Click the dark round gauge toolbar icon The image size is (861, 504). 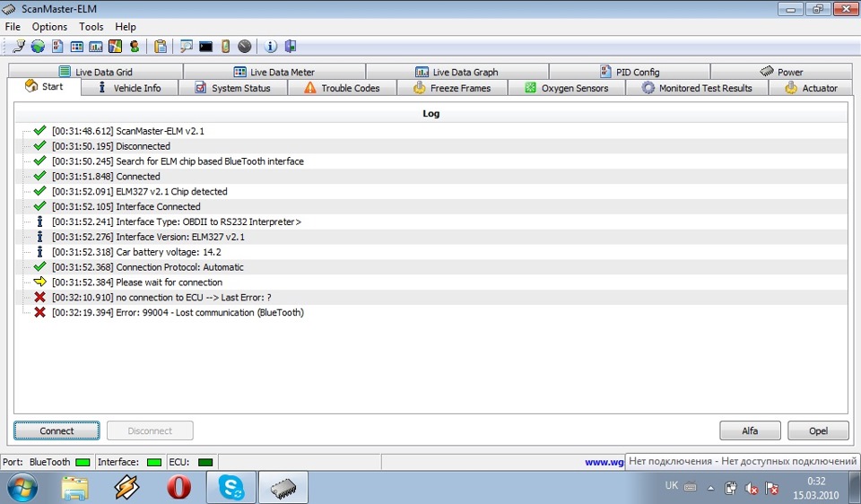[245, 46]
